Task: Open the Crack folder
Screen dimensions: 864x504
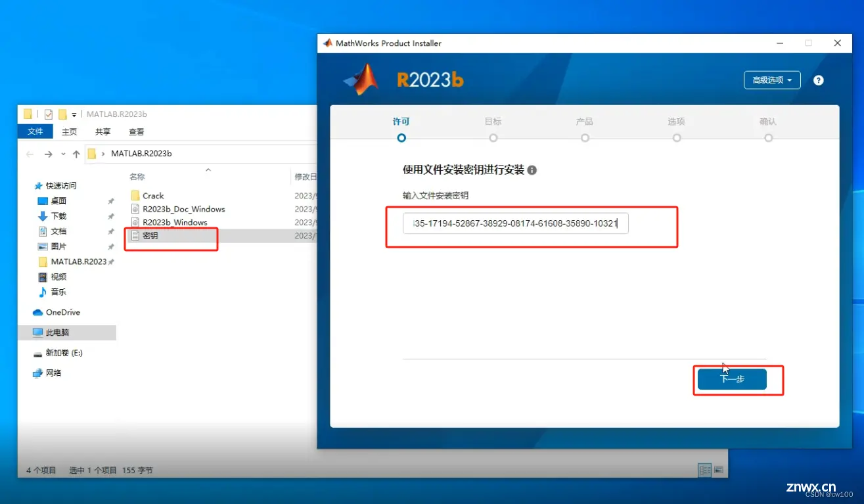Action: click(x=153, y=196)
